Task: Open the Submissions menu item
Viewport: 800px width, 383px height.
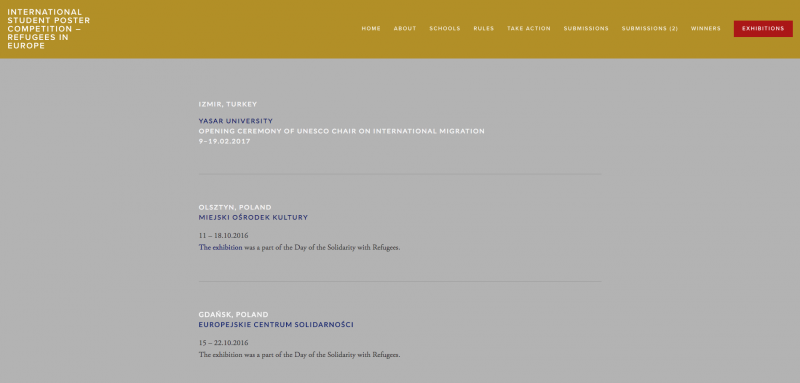Action: click(586, 29)
